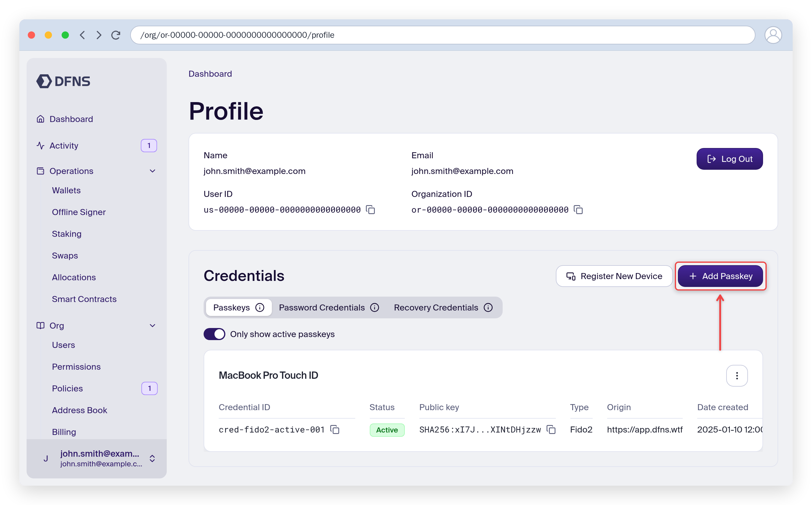Viewport: 812px width, 505px height.
Task: Open Dashboard in the sidebar
Action: coord(71,119)
